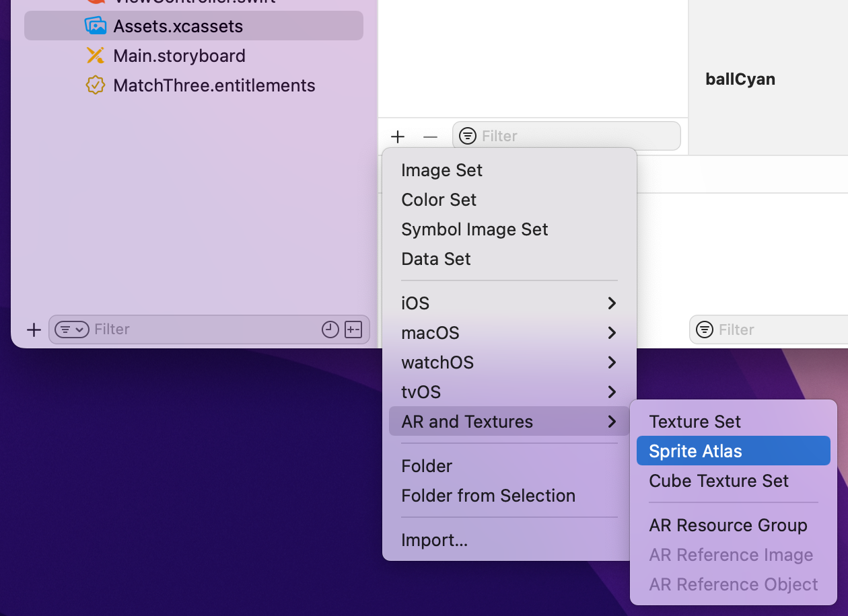Click the minus button to remove an asset
The height and width of the screenshot is (616, 848).
[430, 136]
